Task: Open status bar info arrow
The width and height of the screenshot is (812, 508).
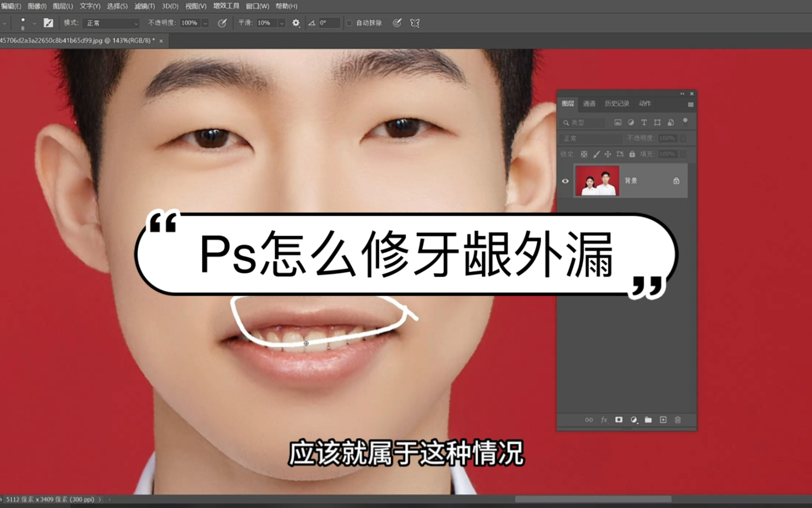Action: [x=100, y=499]
